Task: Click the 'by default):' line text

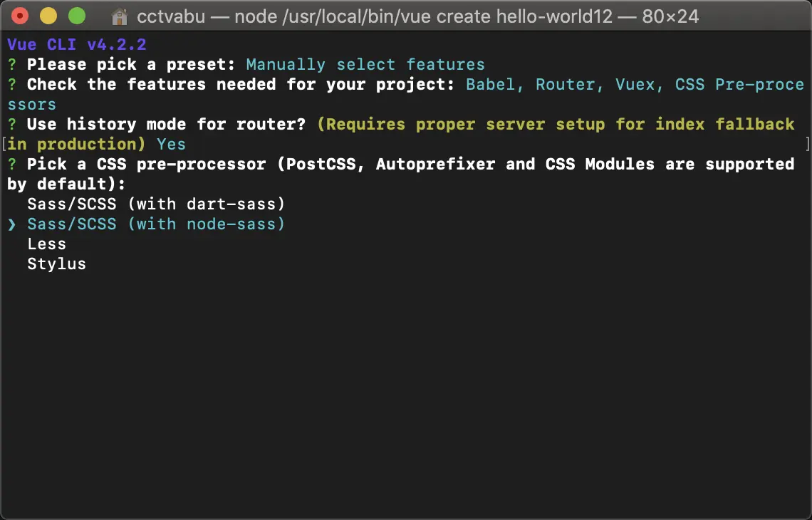Action: [67, 184]
